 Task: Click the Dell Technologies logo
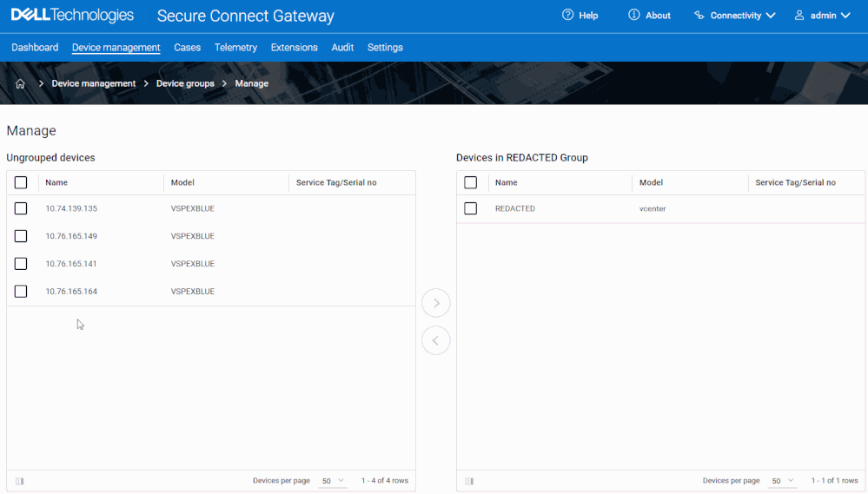(72, 15)
